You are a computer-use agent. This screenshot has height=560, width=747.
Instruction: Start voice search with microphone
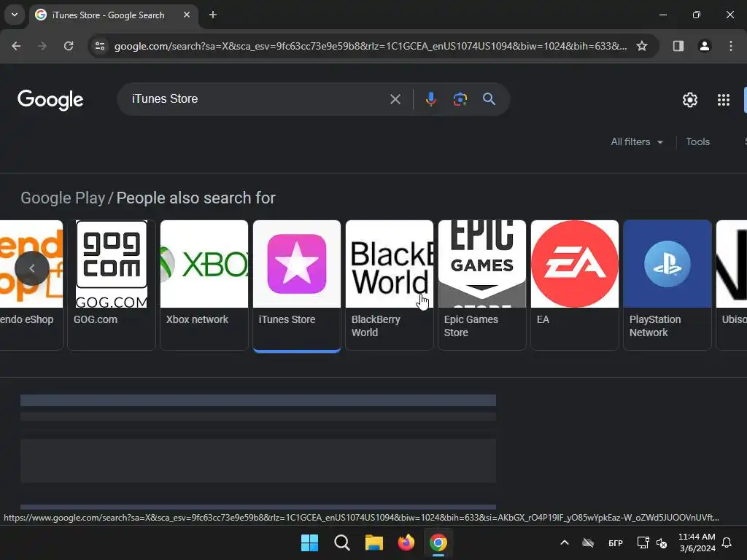(430, 99)
